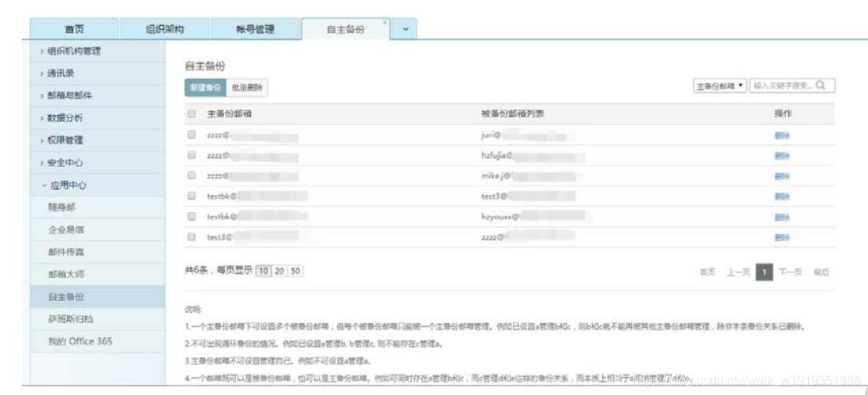Click the search magnifier icon
This screenshot has height=395, width=868.
(821, 86)
